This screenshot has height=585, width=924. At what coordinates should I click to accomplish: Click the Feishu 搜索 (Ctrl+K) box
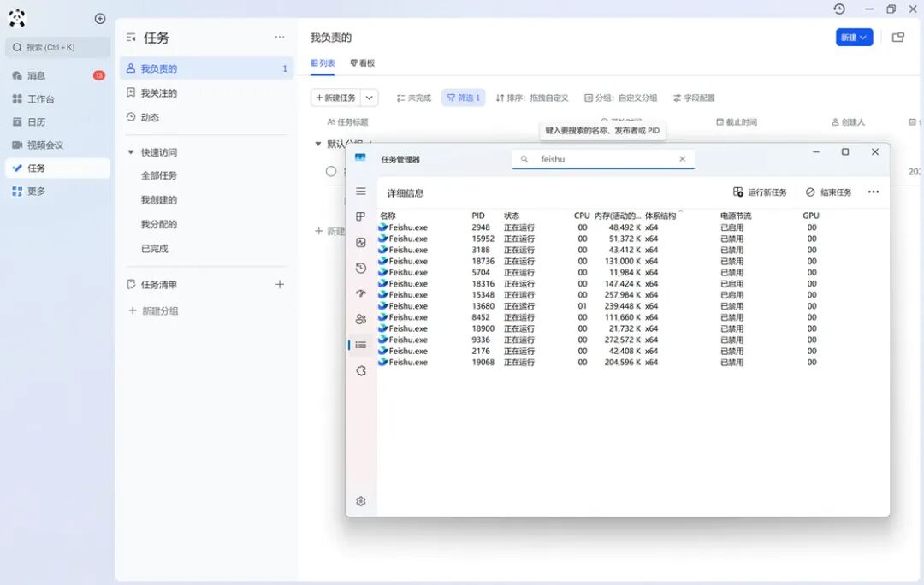[x=58, y=48]
